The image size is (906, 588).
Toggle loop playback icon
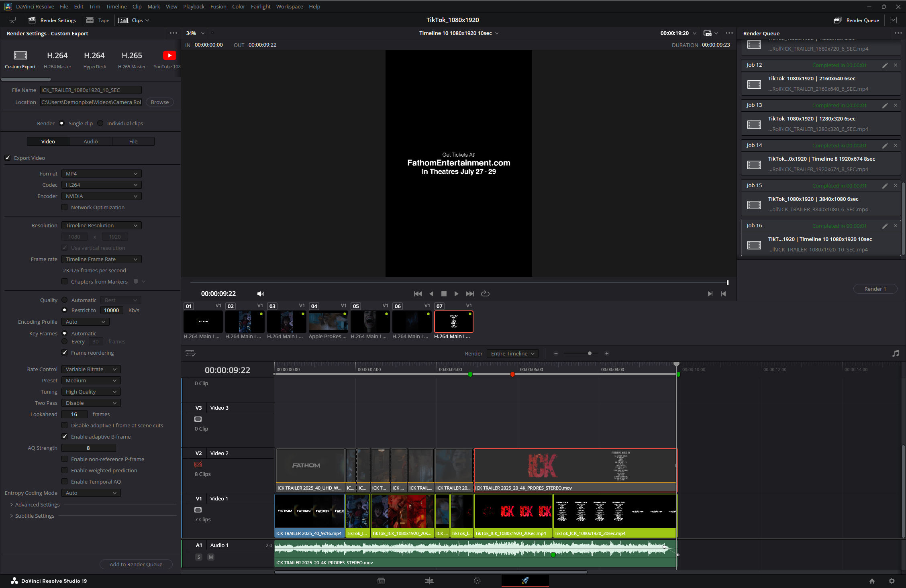click(485, 294)
